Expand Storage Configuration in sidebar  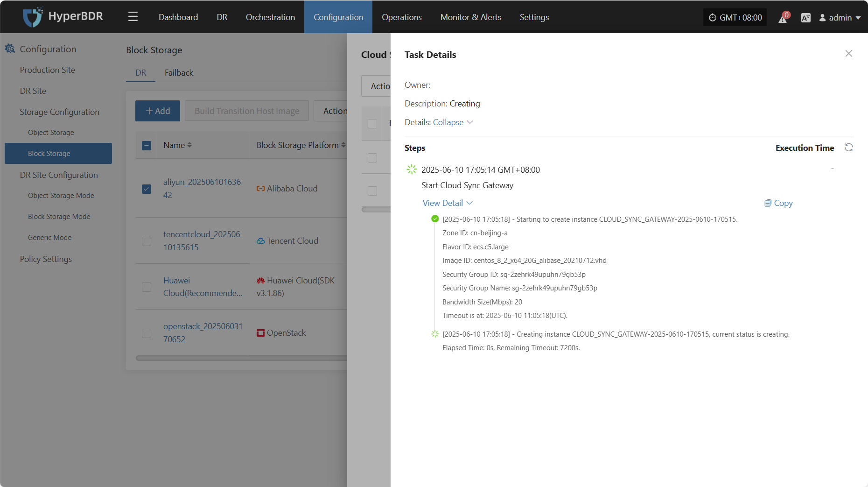(60, 112)
